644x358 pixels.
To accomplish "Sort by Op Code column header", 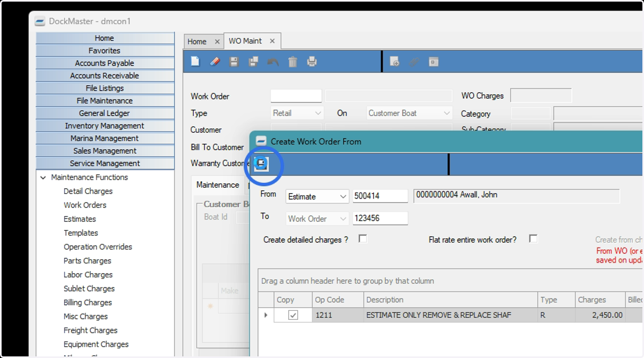I will (x=339, y=299).
